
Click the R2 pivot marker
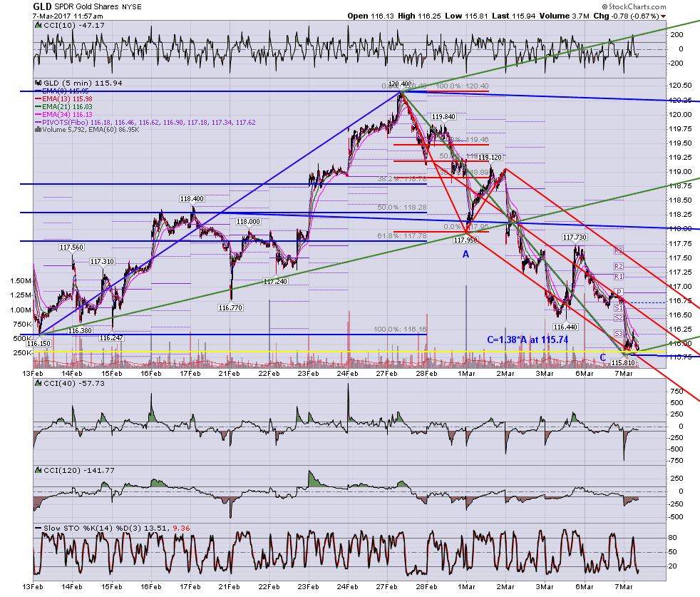(618, 267)
